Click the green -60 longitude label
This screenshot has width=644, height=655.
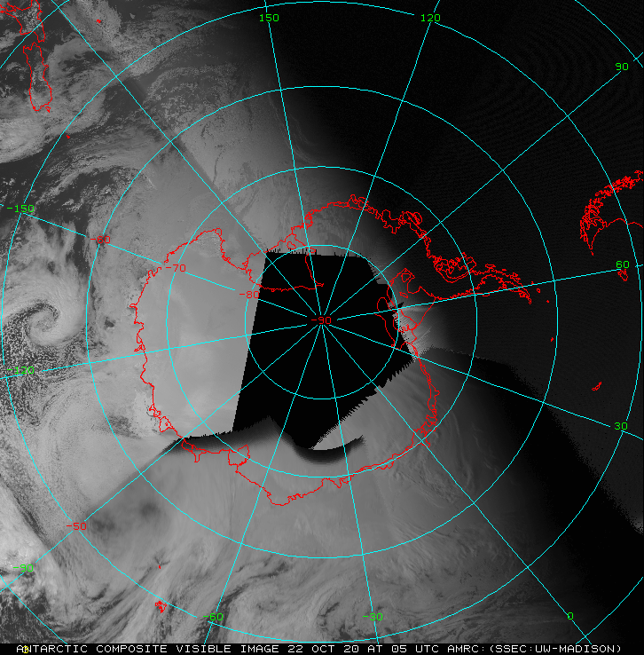pos(213,617)
